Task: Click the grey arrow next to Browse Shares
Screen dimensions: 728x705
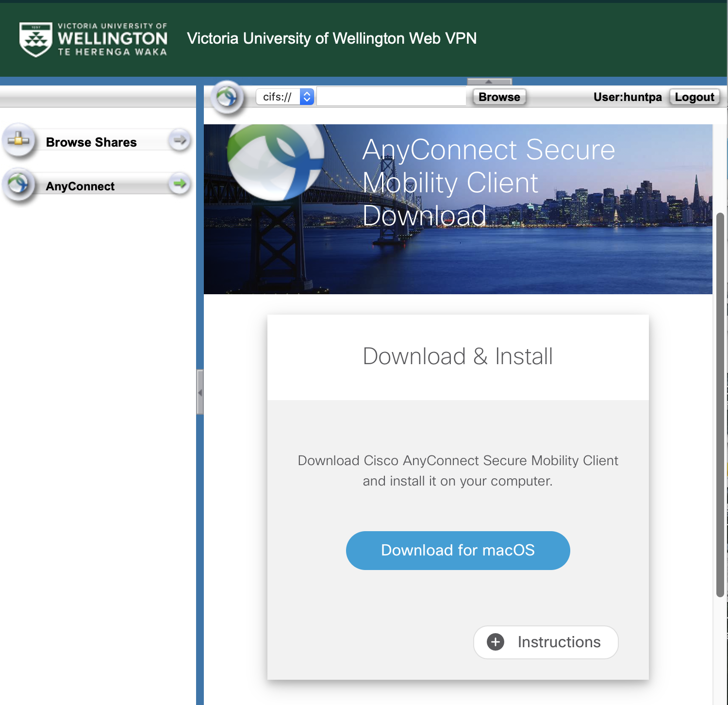Action: [180, 141]
